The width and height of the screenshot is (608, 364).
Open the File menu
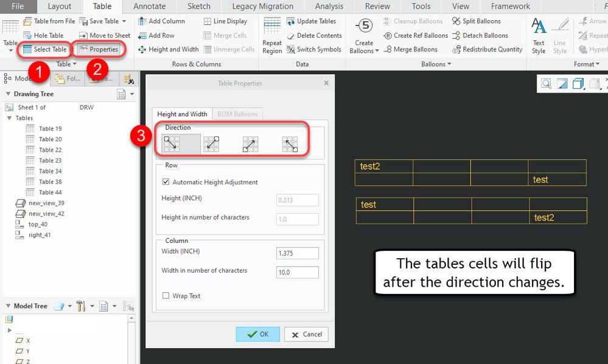[x=18, y=6]
